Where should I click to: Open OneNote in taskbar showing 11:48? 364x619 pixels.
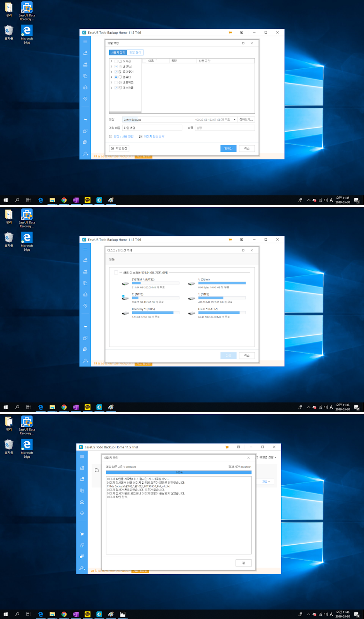tap(76, 614)
